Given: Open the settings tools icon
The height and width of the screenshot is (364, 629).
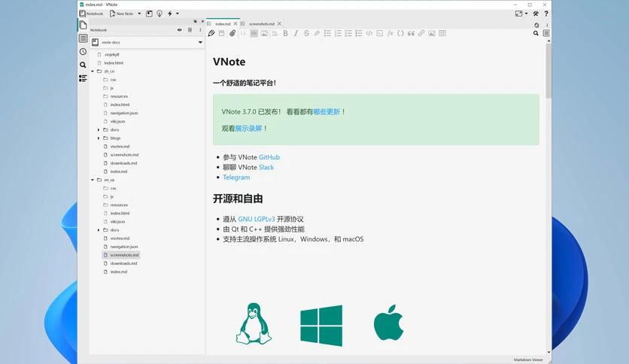Looking at the screenshot, I should point(536,14).
